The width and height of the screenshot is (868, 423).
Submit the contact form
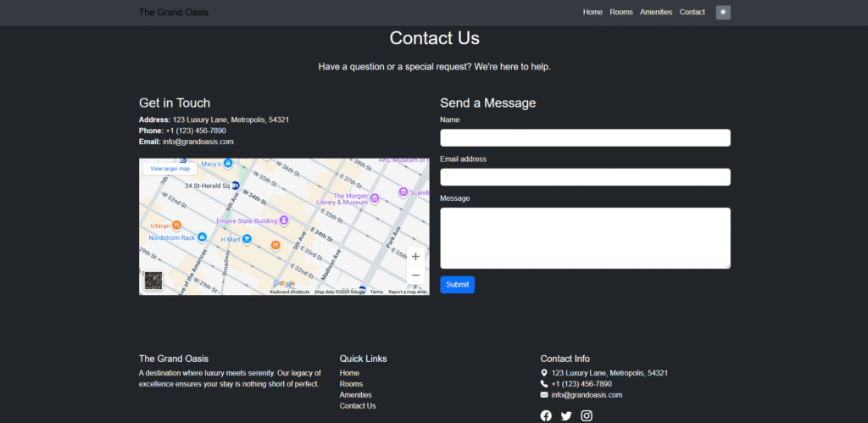click(457, 285)
